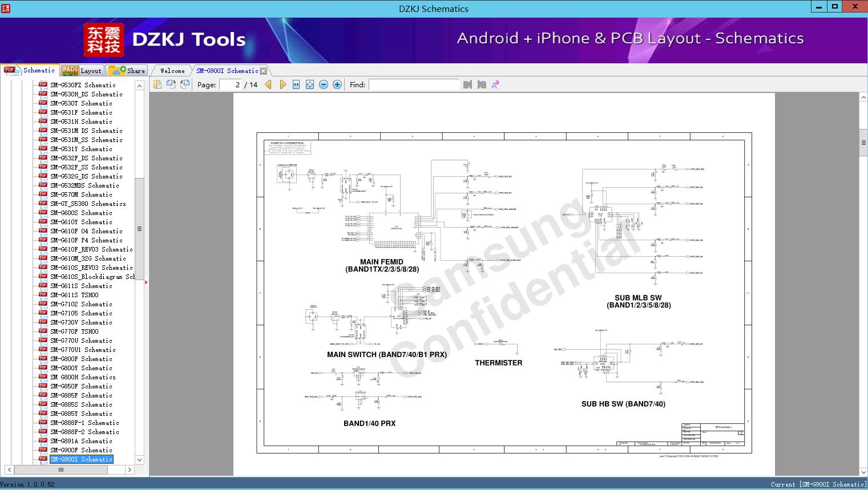The height and width of the screenshot is (490, 868).
Task: Open SM-G531M_SS Schematic
Action: pyautogui.click(x=86, y=140)
